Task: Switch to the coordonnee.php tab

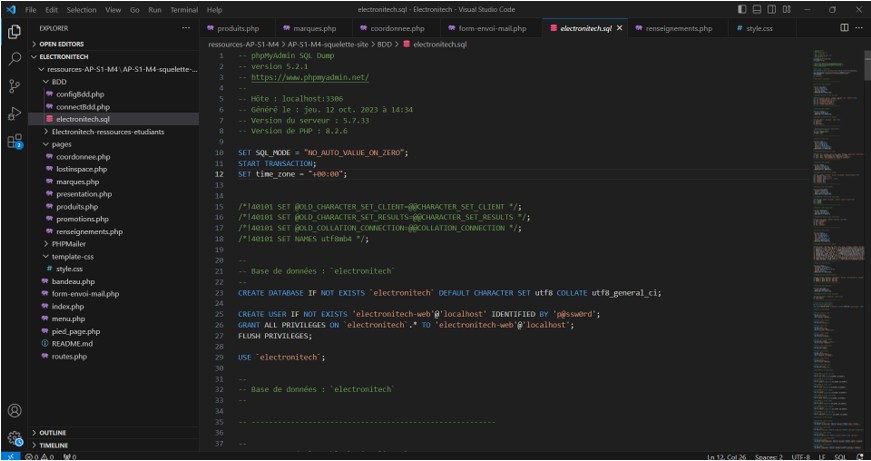Action: click(397, 28)
